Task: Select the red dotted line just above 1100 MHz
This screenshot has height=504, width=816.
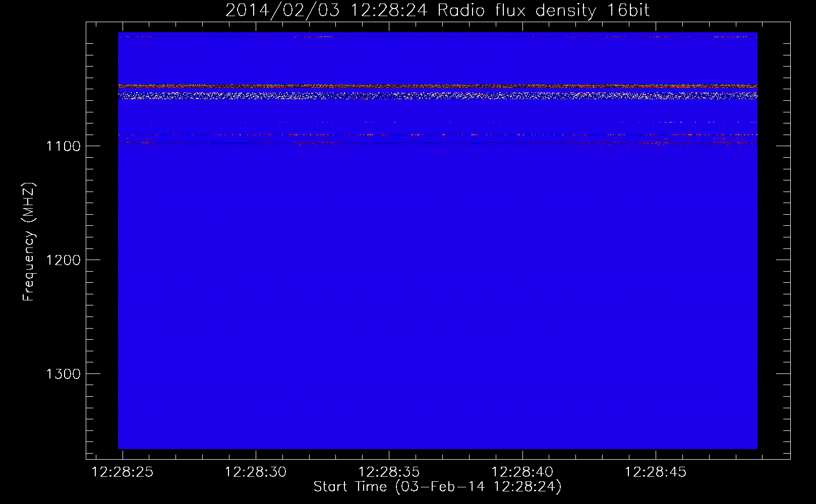Action: (437, 135)
